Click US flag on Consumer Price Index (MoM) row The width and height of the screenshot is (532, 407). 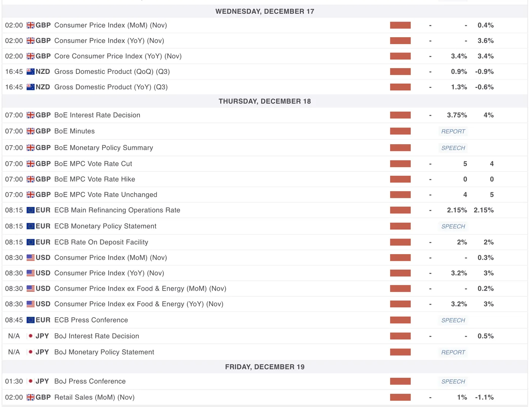pyautogui.click(x=30, y=258)
